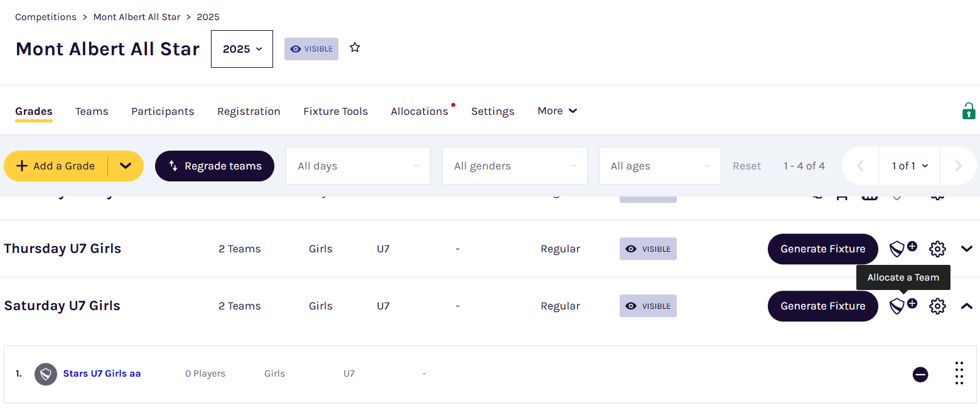Viewport: 980px width, 408px height.
Task: Generate Fixture for Saturday U7 Girls
Action: point(822,306)
